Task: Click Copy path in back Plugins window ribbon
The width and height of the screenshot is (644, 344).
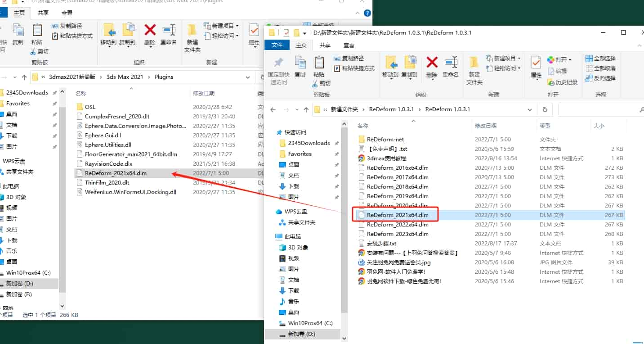Action: (67, 26)
